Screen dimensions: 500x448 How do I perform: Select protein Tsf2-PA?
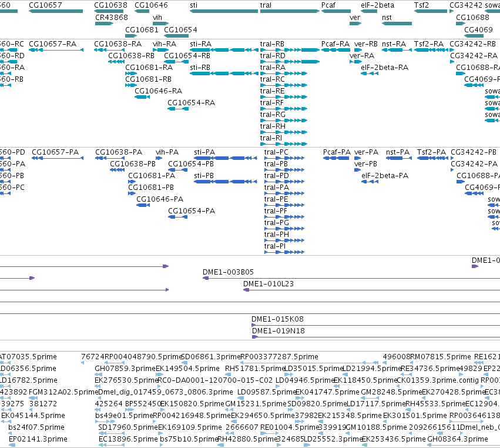click(432, 158)
